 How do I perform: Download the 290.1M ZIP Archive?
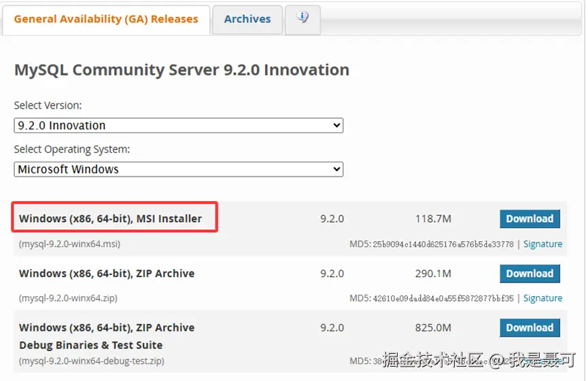coord(530,274)
